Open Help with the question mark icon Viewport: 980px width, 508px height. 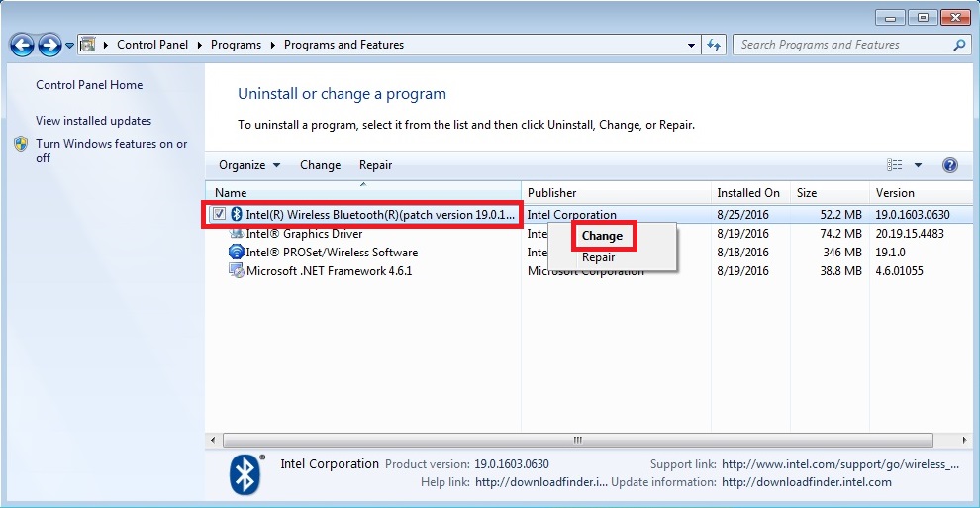949,165
